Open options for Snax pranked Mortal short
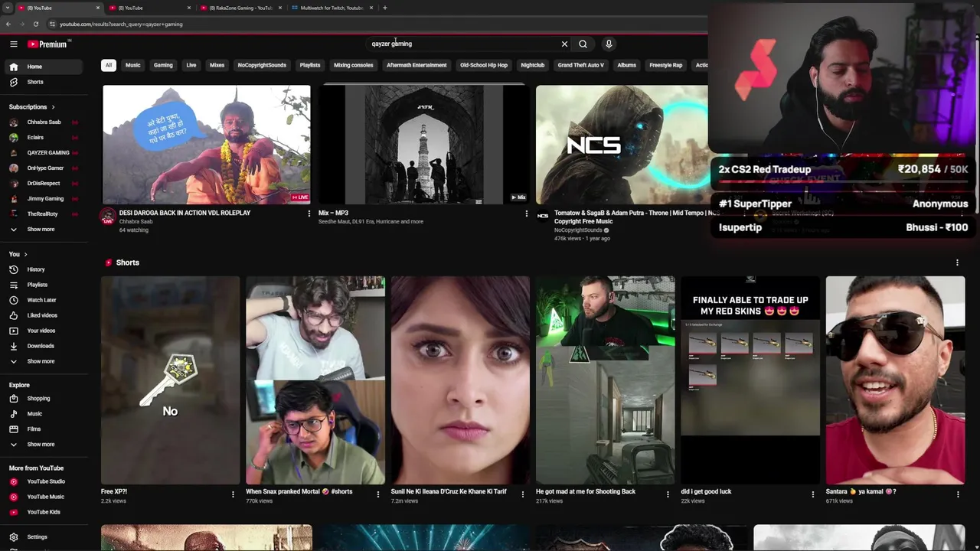The width and height of the screenshot is (980, 551). pyautogui.click(x=377, y=494)
